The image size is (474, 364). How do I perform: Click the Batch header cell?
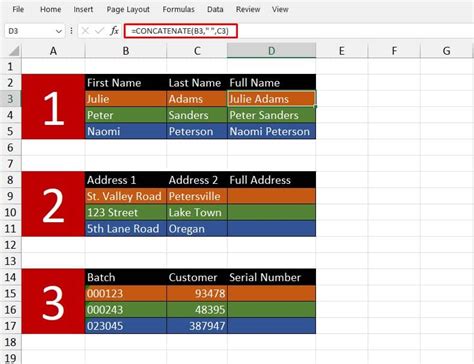126,277
